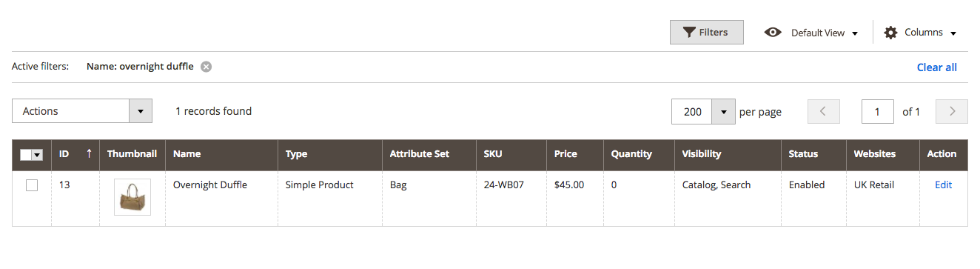The image size is (980, 269).
Task: Focus the current page number field
Action: 877,111
